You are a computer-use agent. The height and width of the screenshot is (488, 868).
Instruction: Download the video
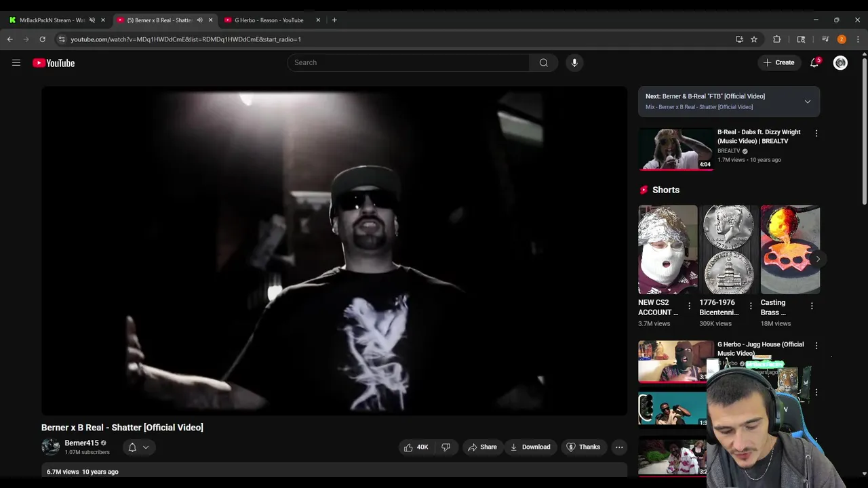click(530, 447)
